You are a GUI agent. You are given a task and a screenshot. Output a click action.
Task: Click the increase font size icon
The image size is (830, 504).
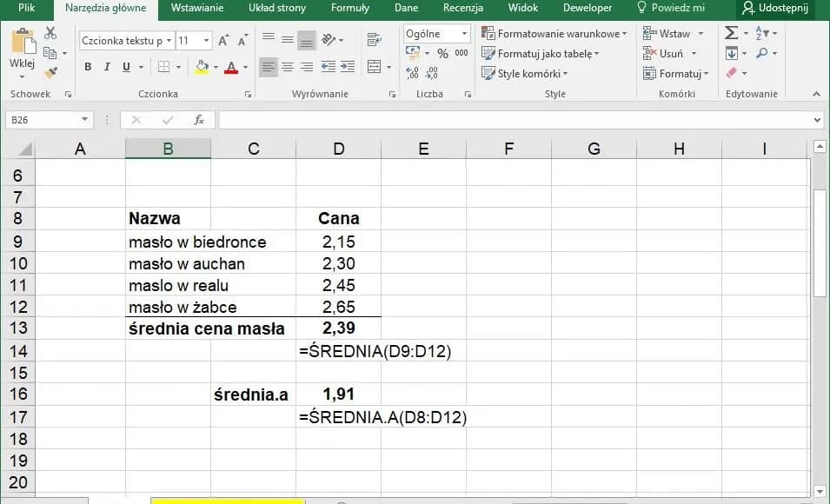[223, 41]
